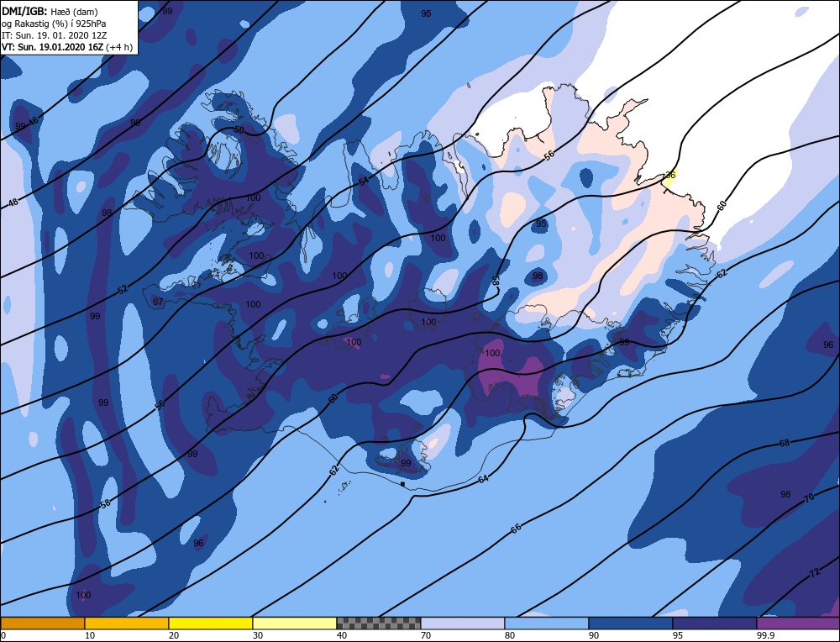Click the '72' height contour label
The width and height of the screenshot is (840, 642).
tap(814, 573)
